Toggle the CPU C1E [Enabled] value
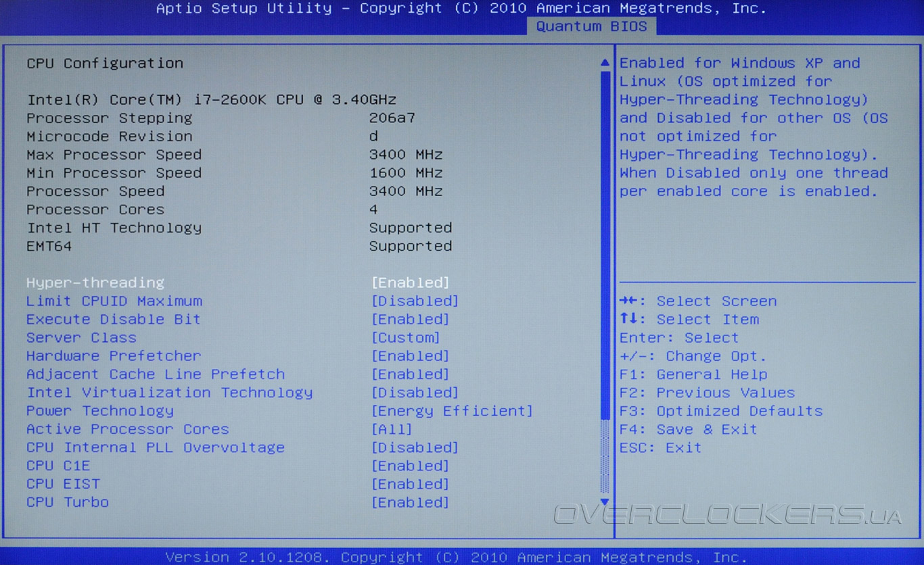Viewport: 924px width, 565px height. coord(411,465)
